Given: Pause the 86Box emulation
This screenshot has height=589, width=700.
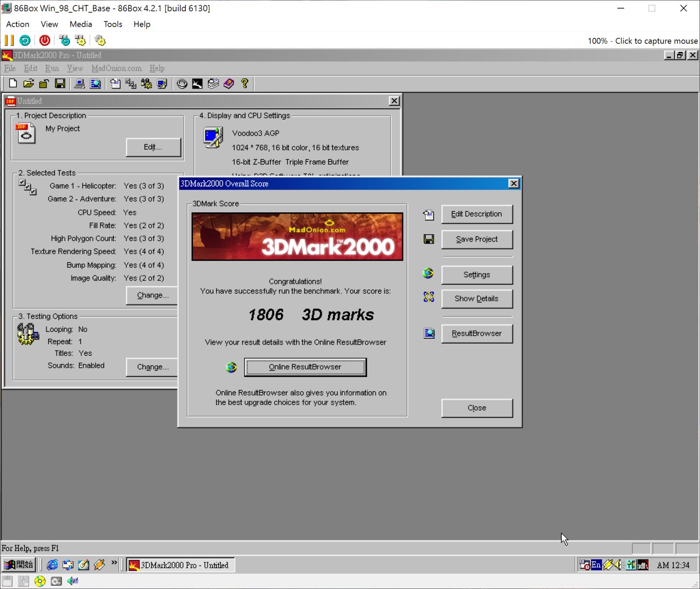Looking at the screenshot, I should pos(9,40).
